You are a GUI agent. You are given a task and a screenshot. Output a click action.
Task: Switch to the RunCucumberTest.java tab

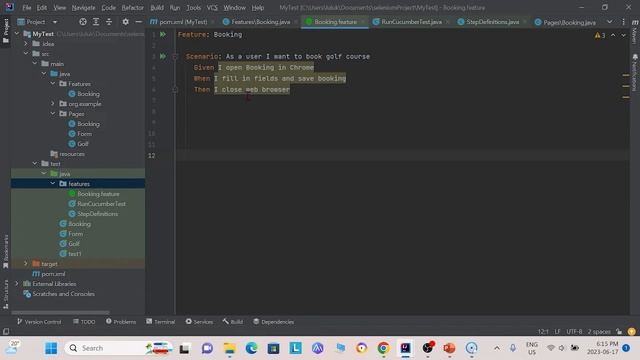tap(411, 22)
